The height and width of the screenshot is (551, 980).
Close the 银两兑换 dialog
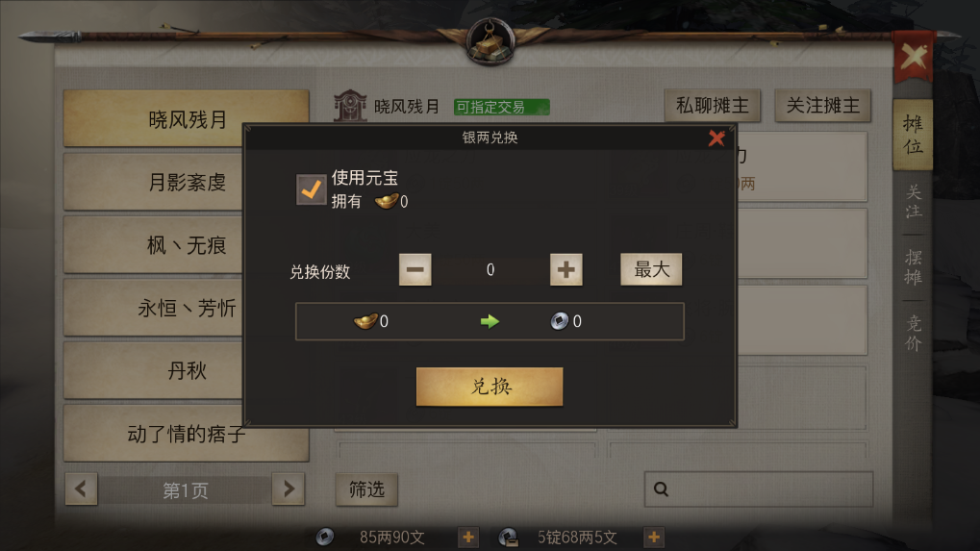coord(716,138)
